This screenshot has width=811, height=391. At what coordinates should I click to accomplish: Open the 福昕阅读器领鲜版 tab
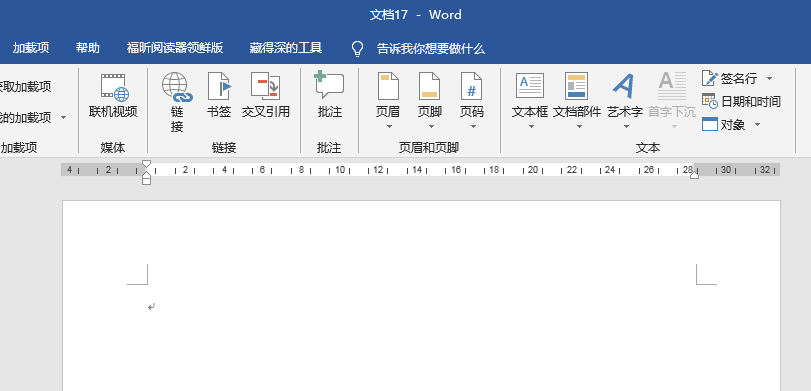pyautogui.click(x=175, y=48)
